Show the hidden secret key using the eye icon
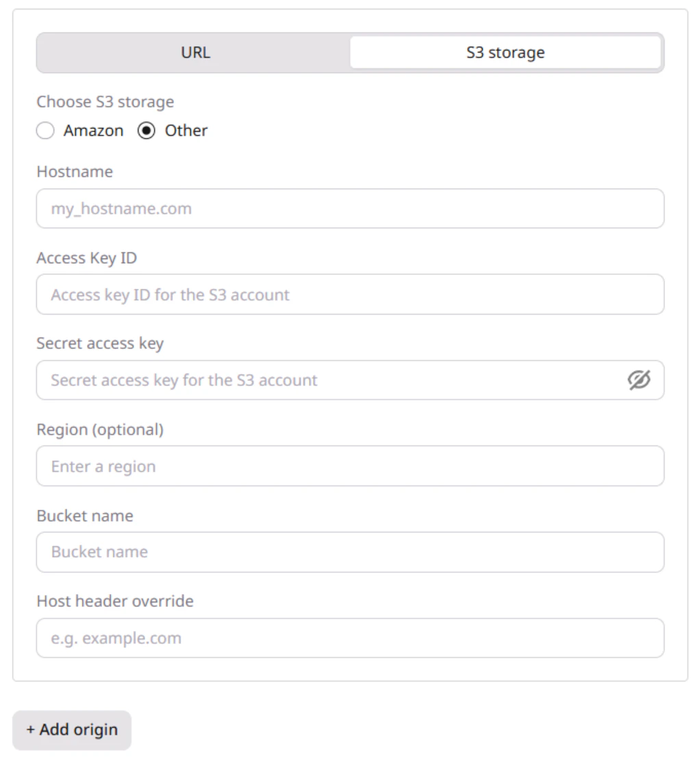Viewport: 700px width, 757px height. 639,380
